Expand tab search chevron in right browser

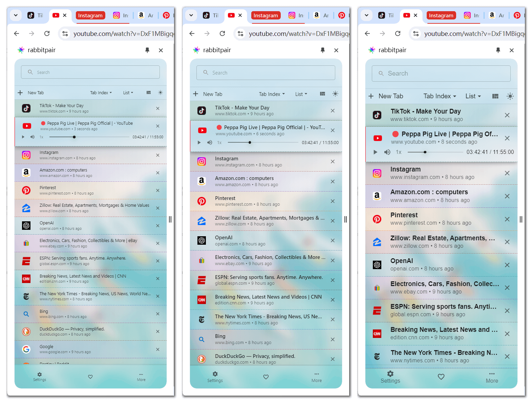[366, 15]
